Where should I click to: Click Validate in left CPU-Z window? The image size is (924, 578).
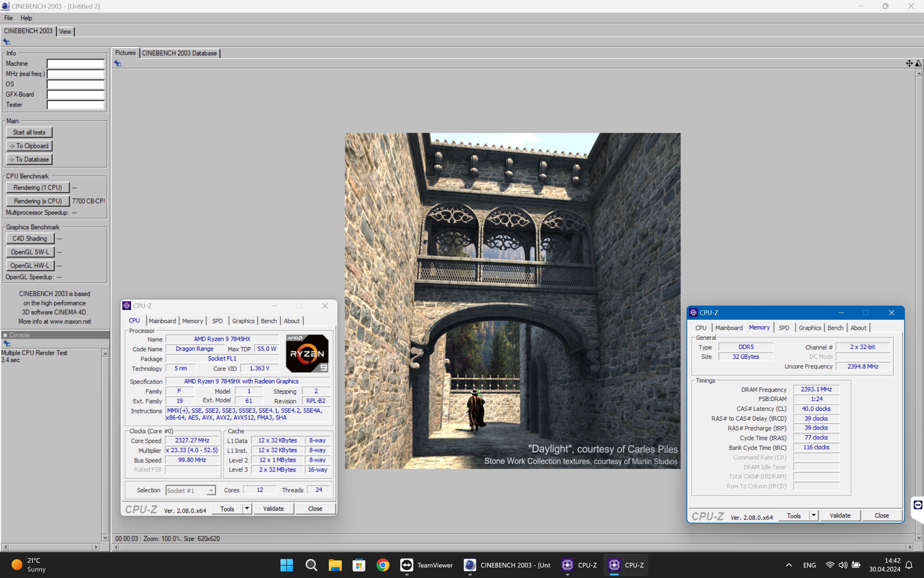273,508
